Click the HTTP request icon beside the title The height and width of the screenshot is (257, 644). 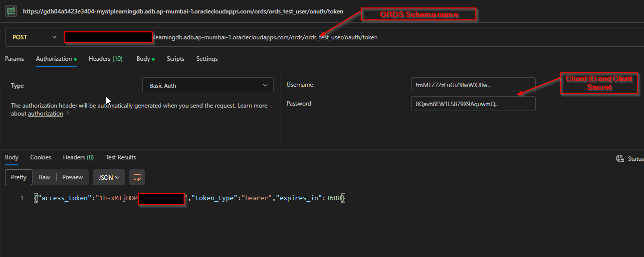click(10, 10)
